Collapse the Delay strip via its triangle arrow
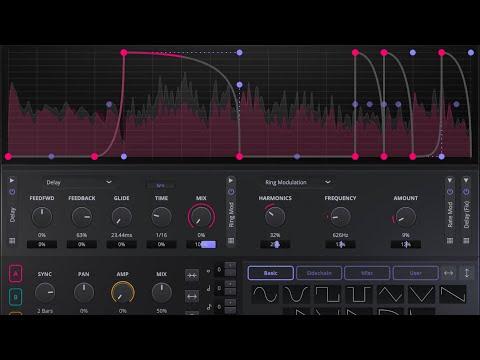The height and width of the screenshot is (360, 480). pos(12,180)
